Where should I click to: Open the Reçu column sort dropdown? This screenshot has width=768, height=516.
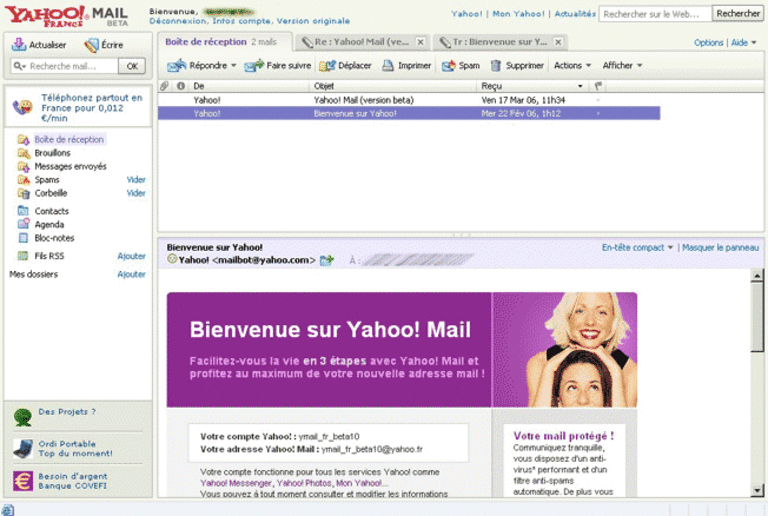pyautogui.click(x=580, y=86)
